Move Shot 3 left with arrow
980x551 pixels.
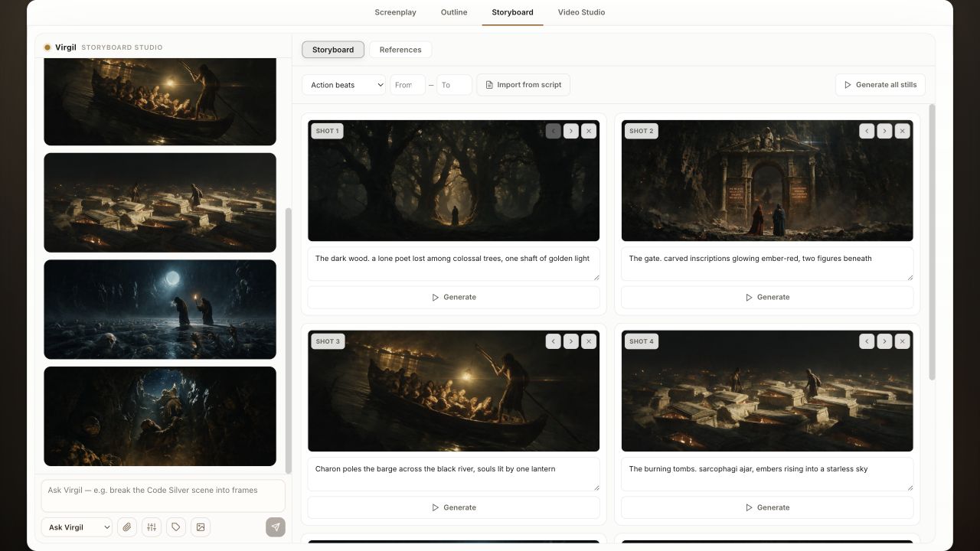point(554,341)
